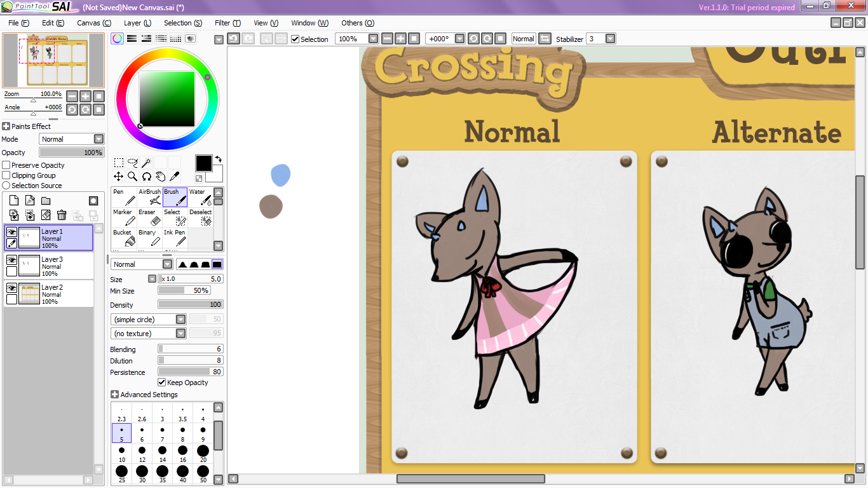This screenshot has height=488, width=868.
Task: Select brush size 20 preset
Action: point(203,452)
